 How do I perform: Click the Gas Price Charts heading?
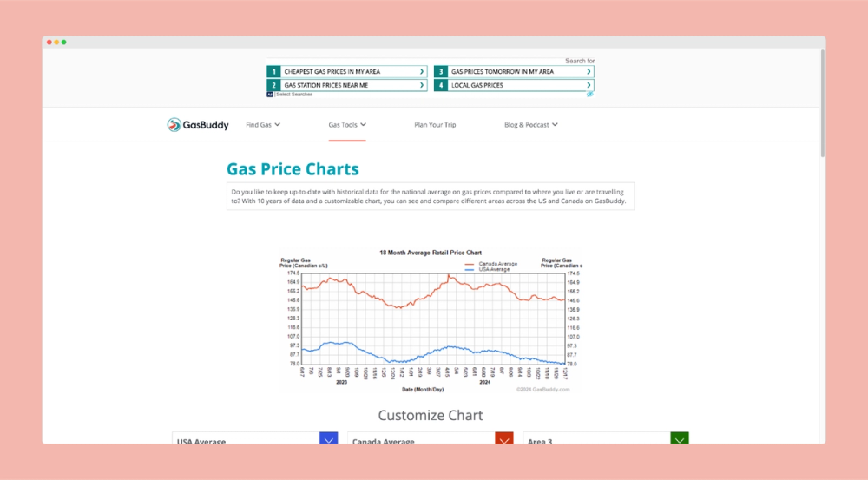pyautogui.click(x=293, y=169)
